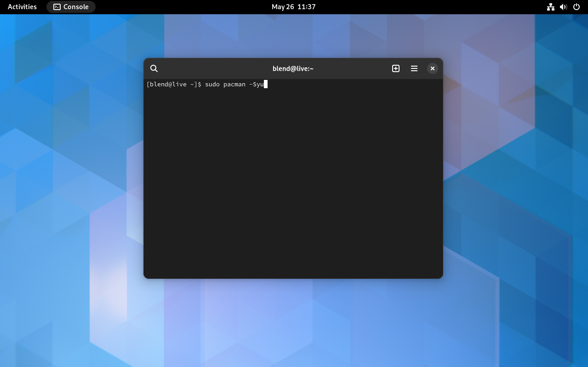The height and width of the screenshot is (367, 588).
Task: Click the [blend@live ~]$ shell prompt
Action: click(x=173, y=85)
